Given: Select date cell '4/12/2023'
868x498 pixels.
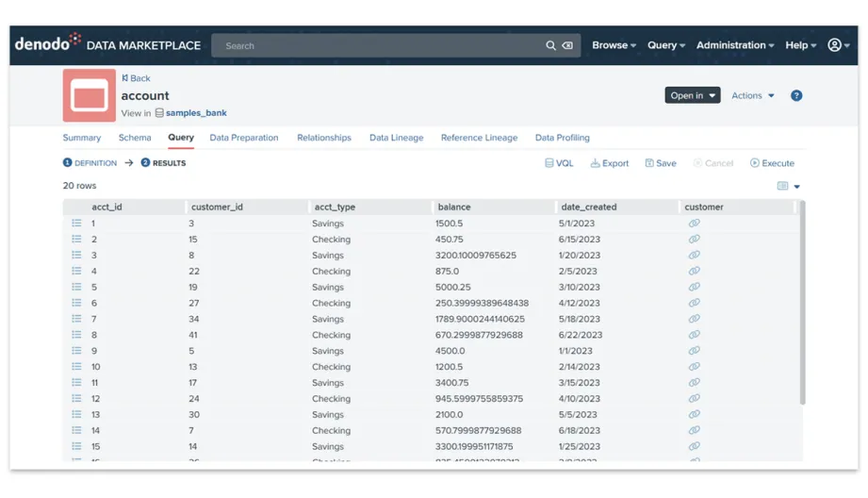Looking at the screenshot, I should [579, 303].
